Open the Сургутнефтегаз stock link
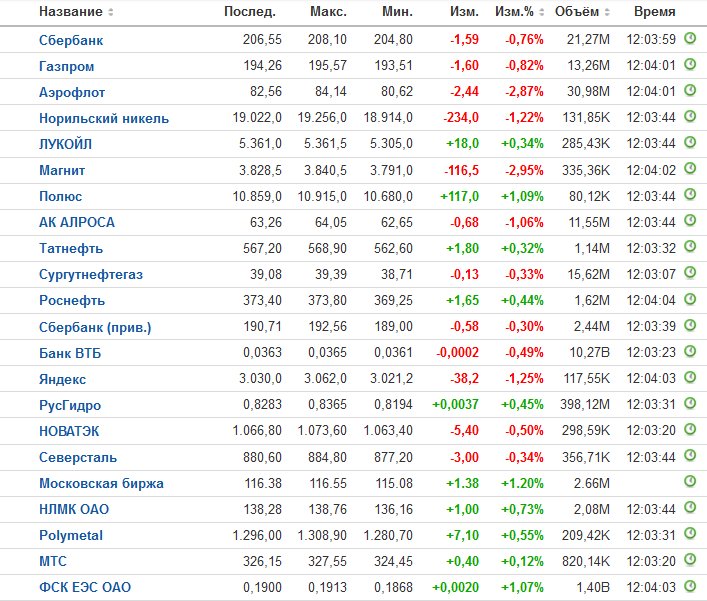 (91, 275)
